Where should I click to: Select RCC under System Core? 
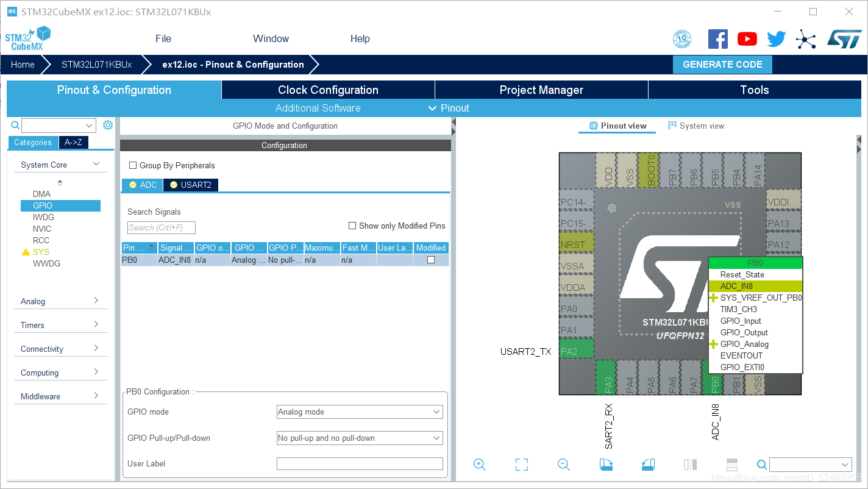41,240
